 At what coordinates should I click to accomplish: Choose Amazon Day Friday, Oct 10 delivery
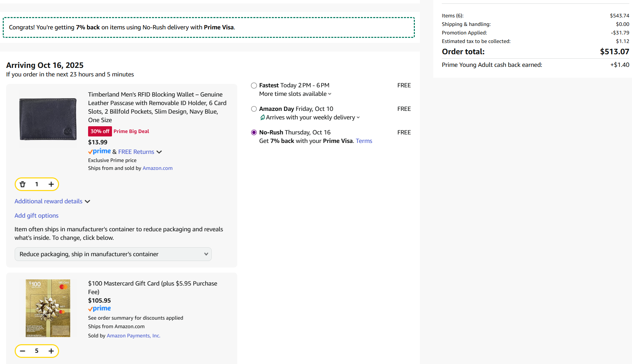(254, 109)
